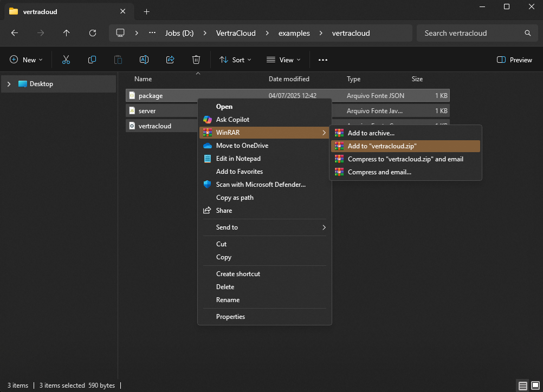Click the Copilot icon in context menu
The height and width of the screenshot is (392, 543).
click(x=208, y=119)
